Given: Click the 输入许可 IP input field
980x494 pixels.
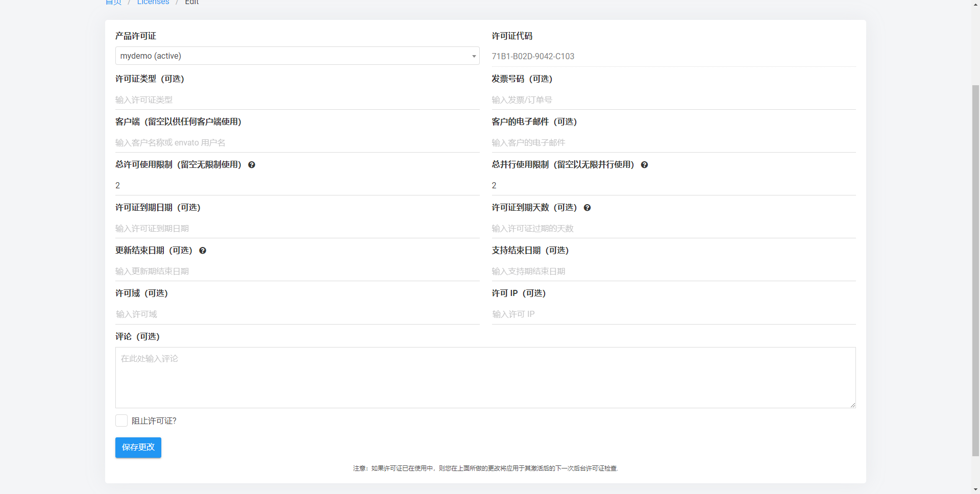Looking at the screenshot, I should coord(674,314).
